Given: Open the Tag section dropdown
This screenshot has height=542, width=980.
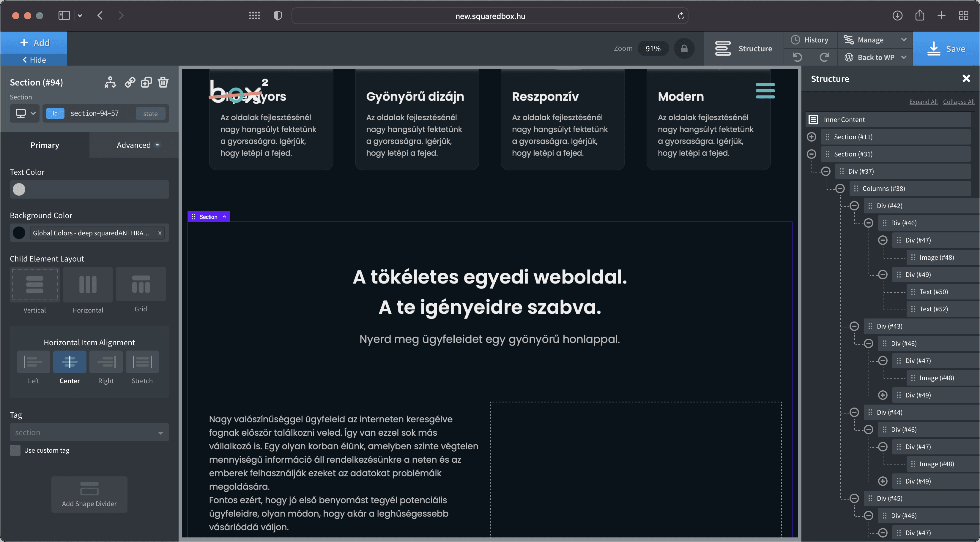Looking at the screenshot, I should tap(89, 432).
